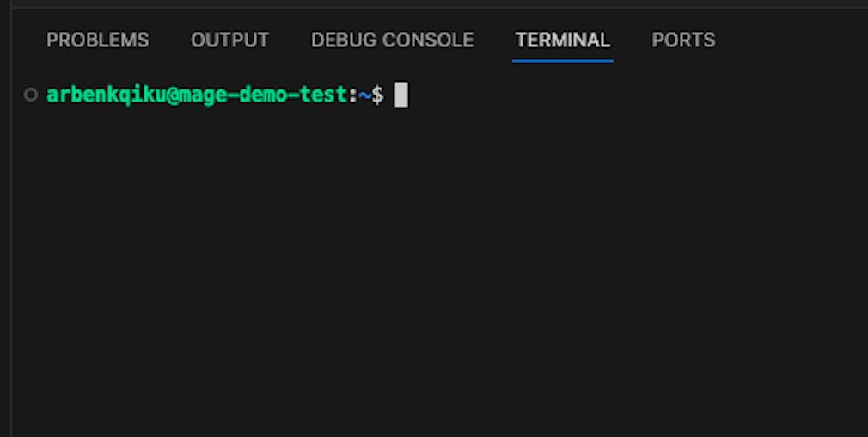This screenshot has height=437, width=868.
Task: Select the DEBUG CONSOLE tab
Action: 392,40
